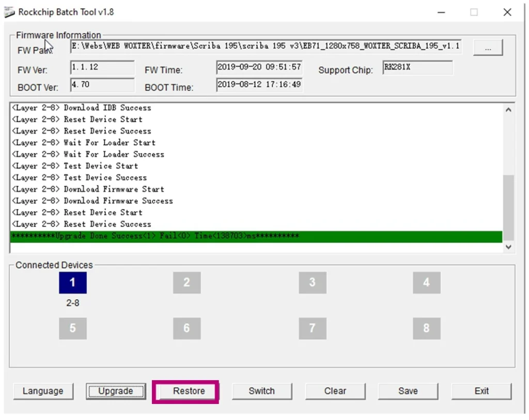Click the Language button
This screenshot has width=529, height=420.
coord(43,391)
